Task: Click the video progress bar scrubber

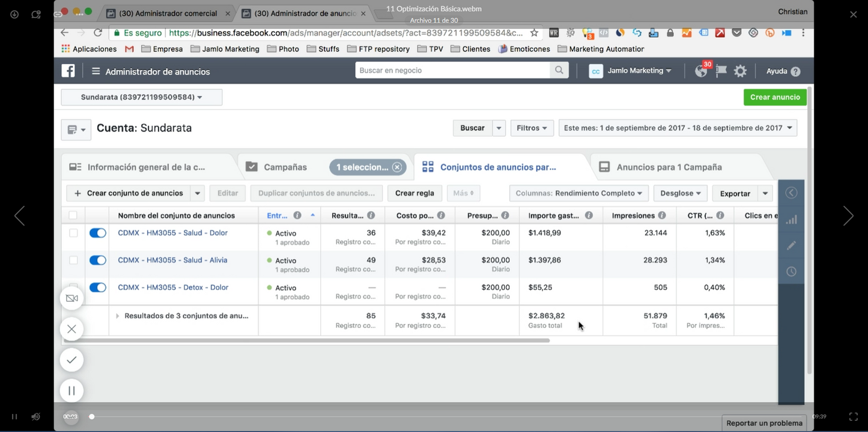Action: point(92,416)
